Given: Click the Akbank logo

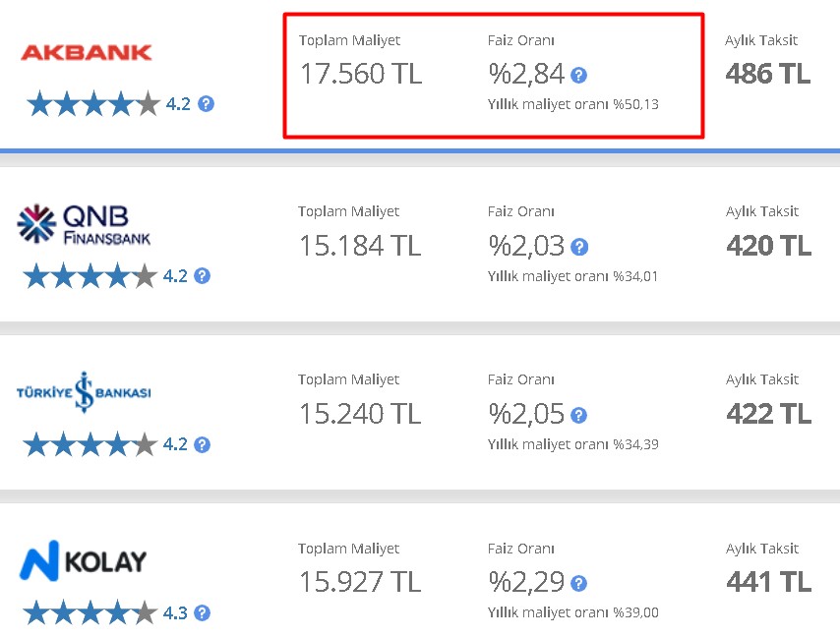Looking at the screenshot, I should 87,52.
